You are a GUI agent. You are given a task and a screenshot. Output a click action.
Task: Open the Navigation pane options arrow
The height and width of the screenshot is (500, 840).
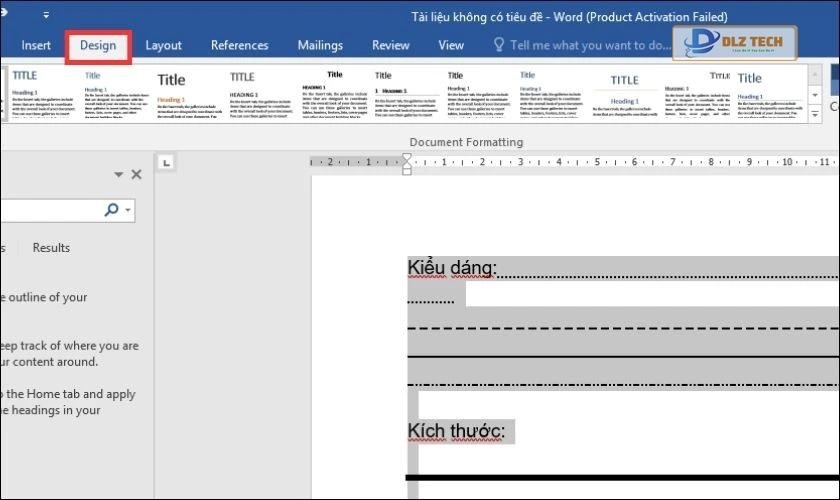[x=119, y=174]
